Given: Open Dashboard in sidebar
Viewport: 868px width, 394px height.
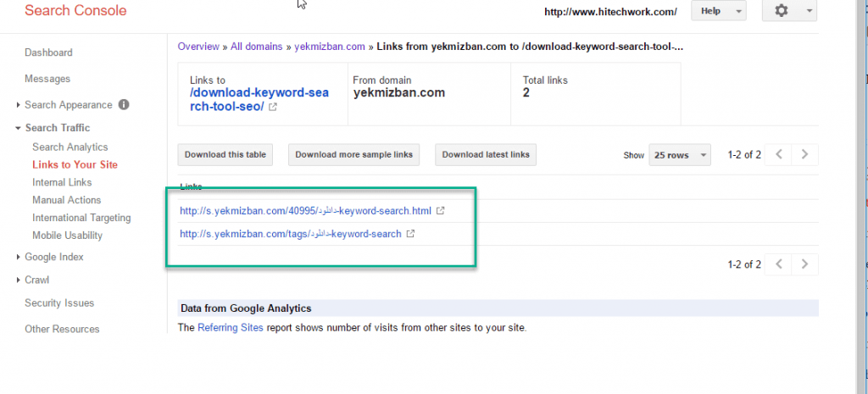Looking at the screenshot, I should 48,53.
